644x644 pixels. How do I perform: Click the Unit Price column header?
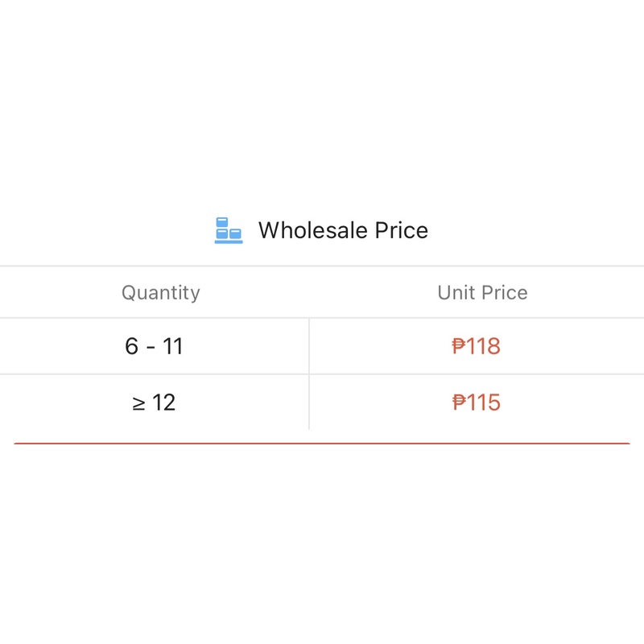tap(482, 292)
